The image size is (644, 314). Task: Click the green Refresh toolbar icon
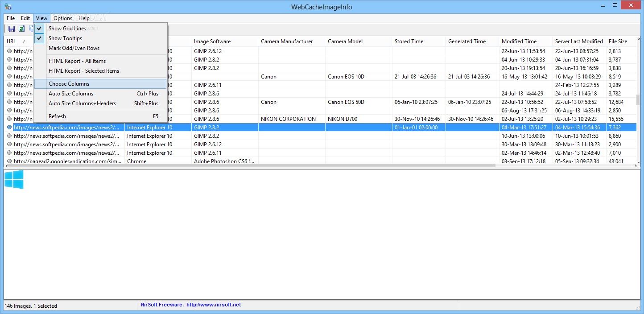pyautogui.click(x=21, y=29)
